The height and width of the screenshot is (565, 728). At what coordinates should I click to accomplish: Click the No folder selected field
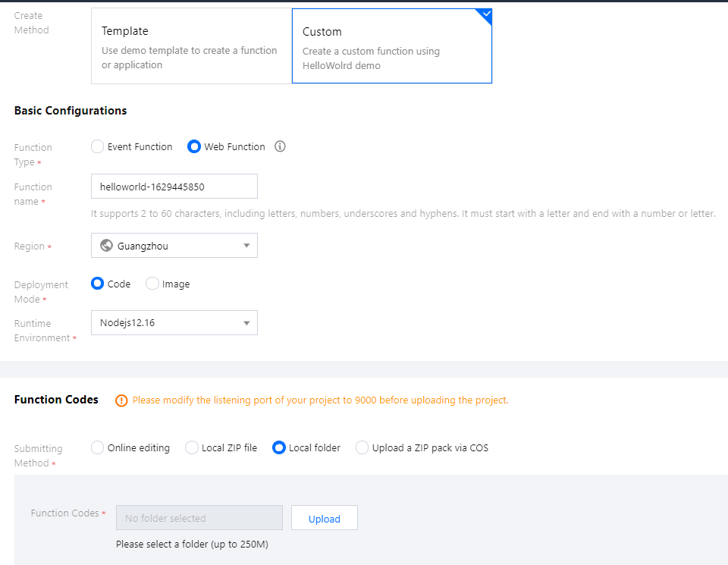199,518
